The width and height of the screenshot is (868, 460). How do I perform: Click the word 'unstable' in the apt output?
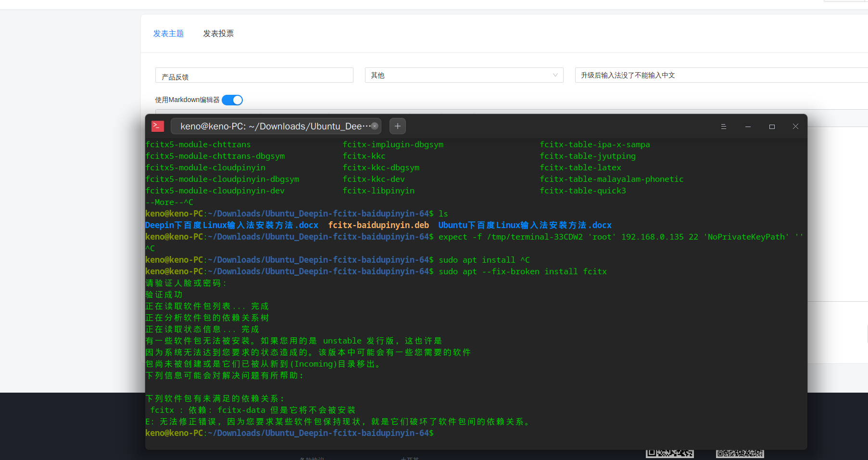coord(342,341)
